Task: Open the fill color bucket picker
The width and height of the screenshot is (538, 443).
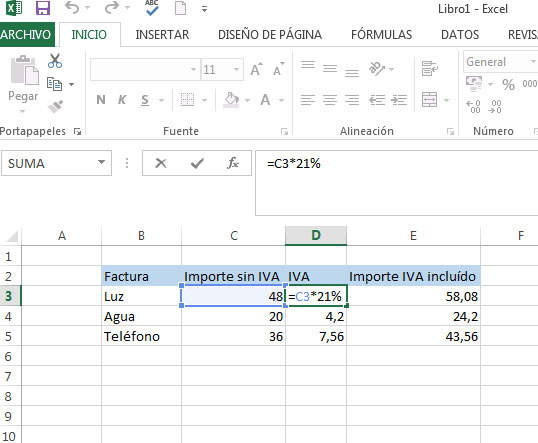Action: pyautogui.click(x=231, y=100)
